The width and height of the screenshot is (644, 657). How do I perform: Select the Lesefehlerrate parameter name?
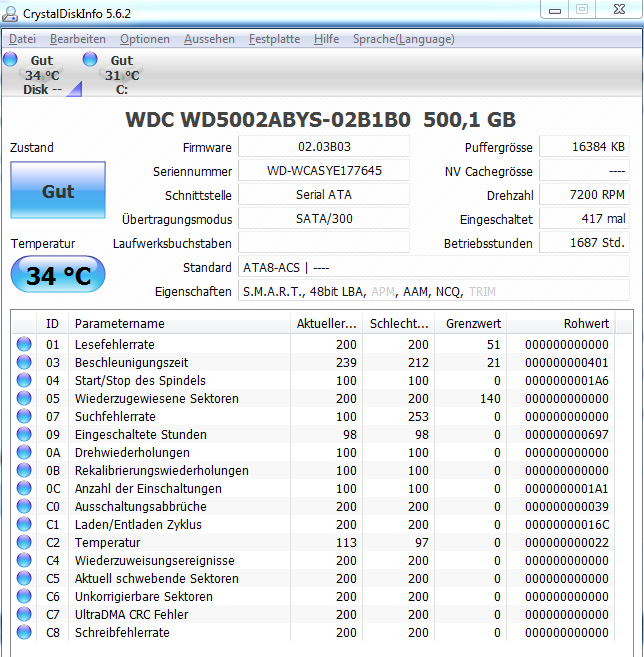point(114,344)
